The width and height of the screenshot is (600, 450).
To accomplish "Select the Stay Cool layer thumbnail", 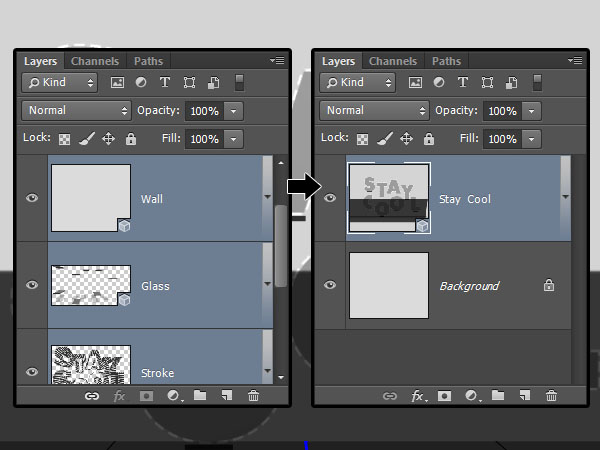I will click(x=389, y=198).
